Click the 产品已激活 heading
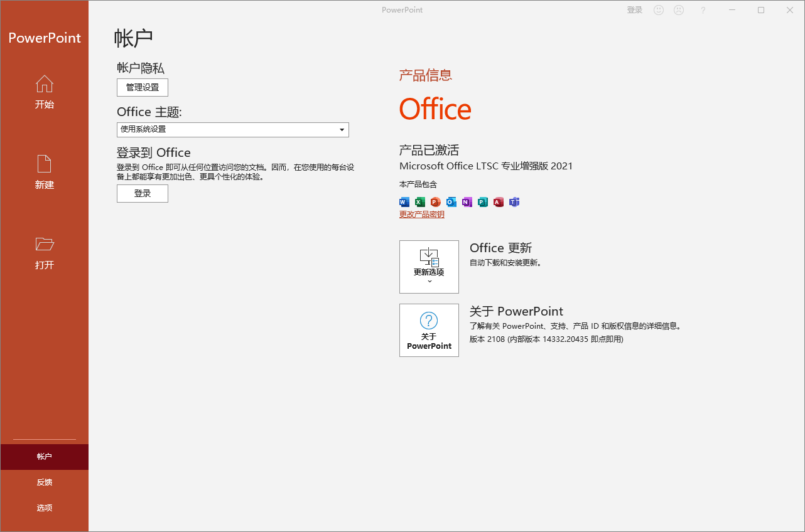Screen dimensions: 805x532 click(x=429, y=150)
